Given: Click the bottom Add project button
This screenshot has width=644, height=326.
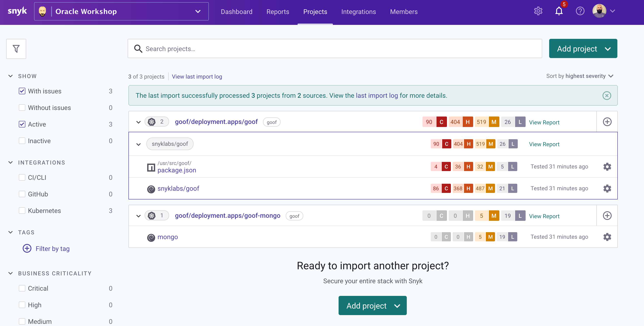Looking at the screenshot, I should (x=372, y=305).
